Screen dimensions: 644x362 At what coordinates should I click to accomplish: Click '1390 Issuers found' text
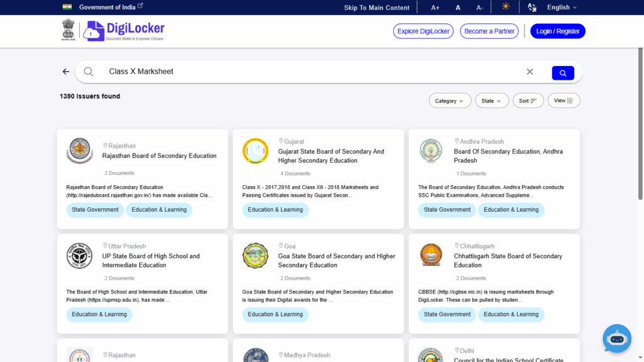90,96
